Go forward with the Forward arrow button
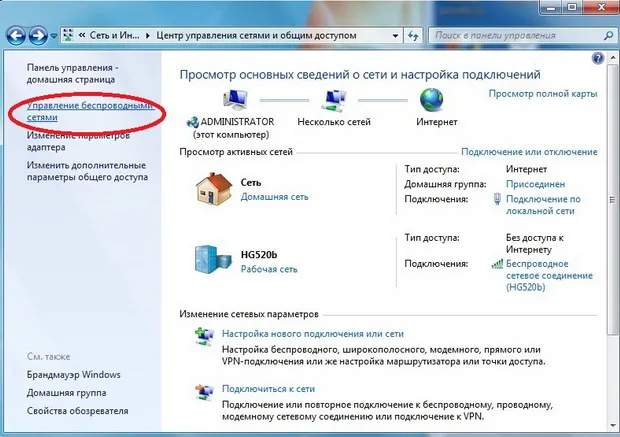 pos(38,36)
